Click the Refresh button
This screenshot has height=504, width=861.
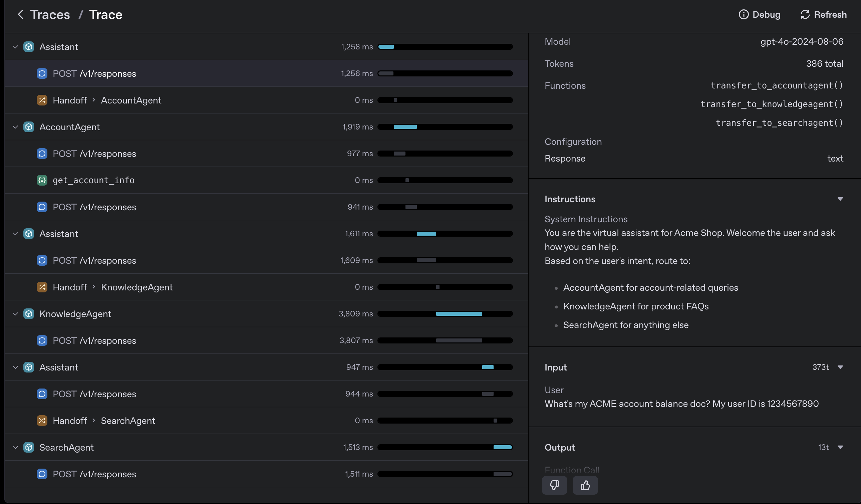click(x=824, y=14)
